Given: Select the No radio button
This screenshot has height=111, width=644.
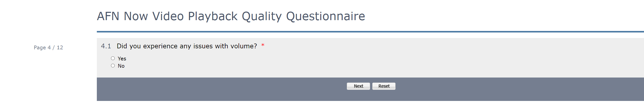Looking at the screenshot, I should pyautogui.click(x=113, y=66).
